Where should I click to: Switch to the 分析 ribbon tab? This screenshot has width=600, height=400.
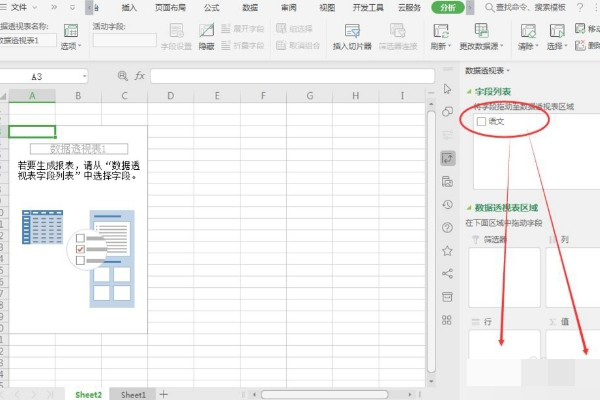(x=448, y=7)
